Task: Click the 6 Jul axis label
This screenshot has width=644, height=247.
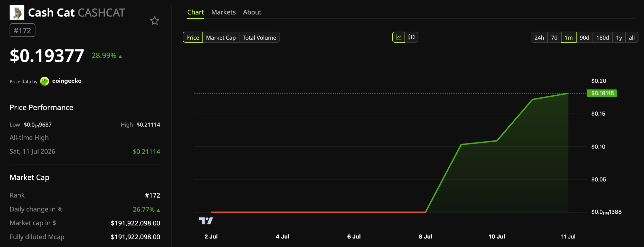Action: point(354,236)
